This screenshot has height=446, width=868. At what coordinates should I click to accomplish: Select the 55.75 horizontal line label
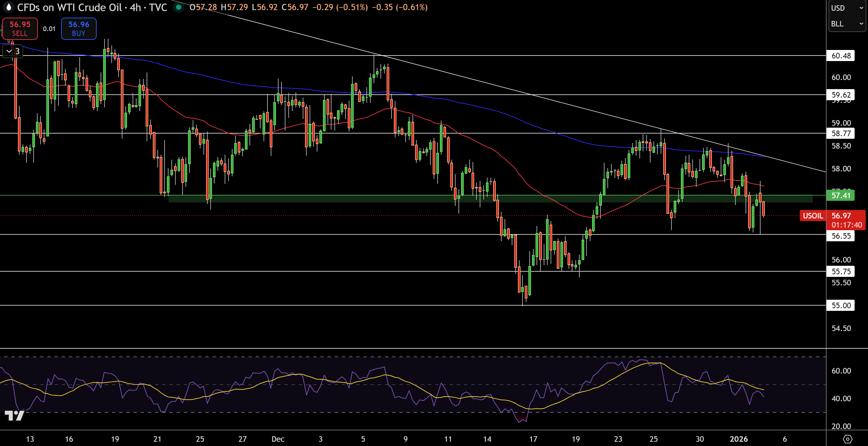841,271
